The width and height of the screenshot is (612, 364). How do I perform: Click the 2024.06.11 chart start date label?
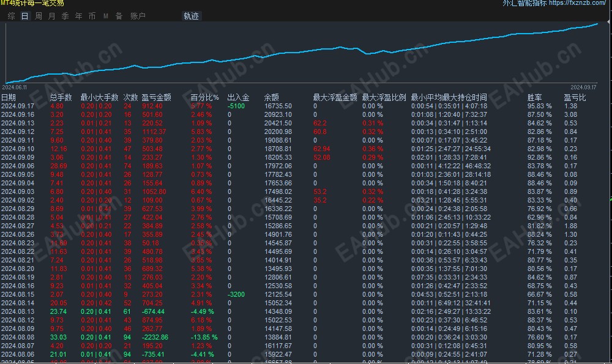[15, 87]
